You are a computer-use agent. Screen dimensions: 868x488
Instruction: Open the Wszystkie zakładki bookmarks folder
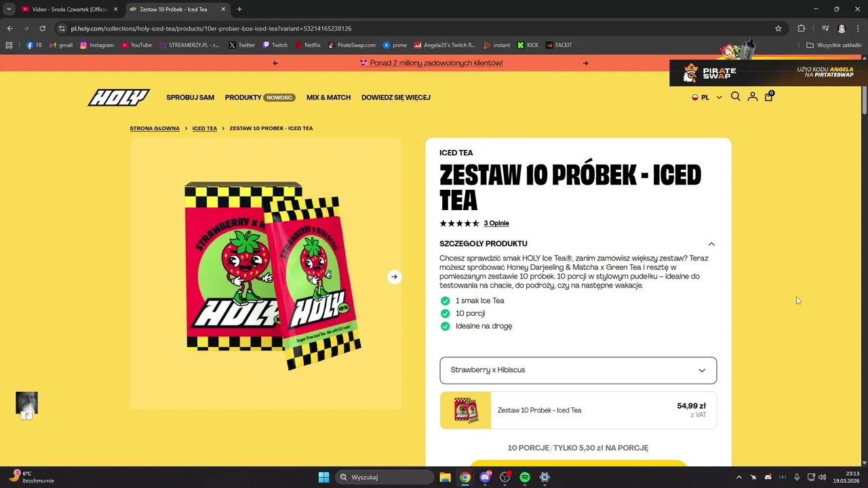pos(833,45)
